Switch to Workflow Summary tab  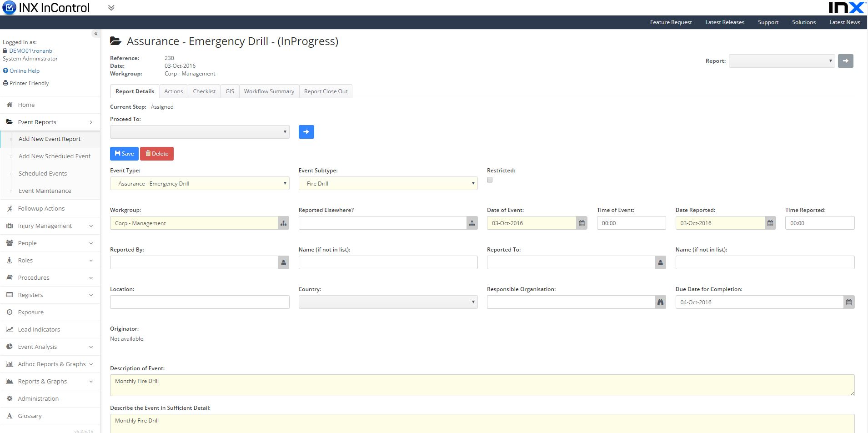(269, 91)
